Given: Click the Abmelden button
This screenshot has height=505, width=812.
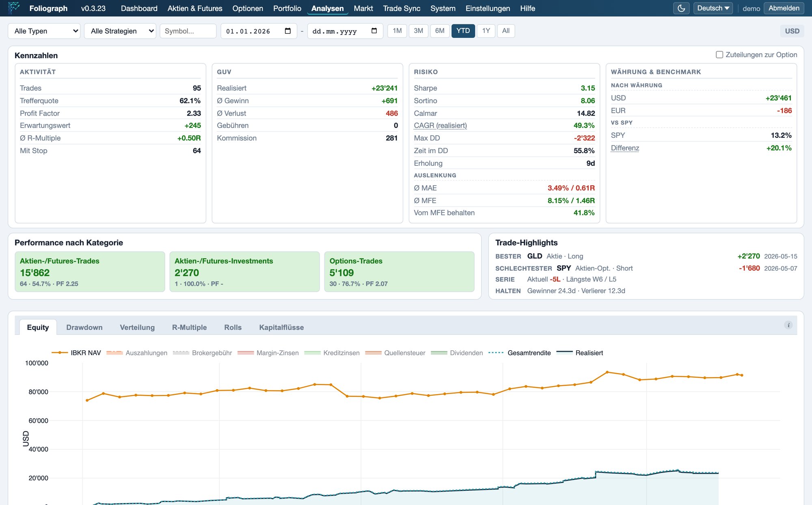Looking at the screenshot, I should click(784, 8).
